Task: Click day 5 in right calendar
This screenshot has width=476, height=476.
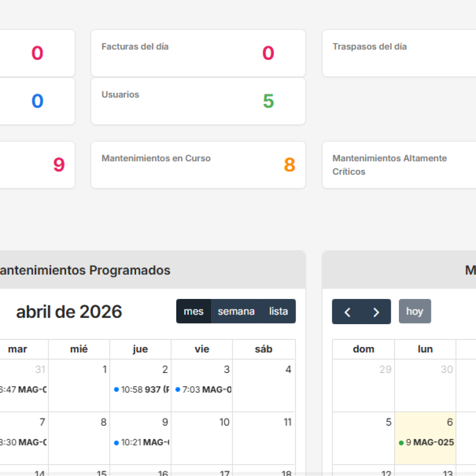Action: click(x=364, y=438)
